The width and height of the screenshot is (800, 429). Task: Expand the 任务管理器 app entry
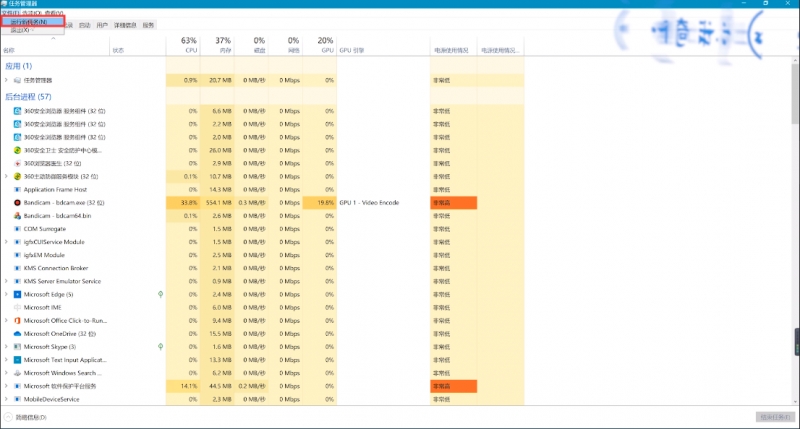coord(6,80)
